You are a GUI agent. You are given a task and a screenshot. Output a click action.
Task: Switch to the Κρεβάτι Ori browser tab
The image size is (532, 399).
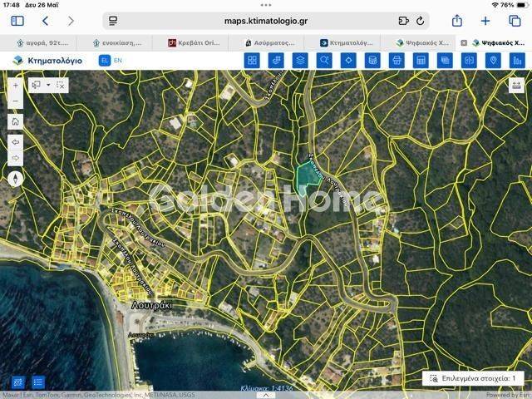(x=194, y=42)
